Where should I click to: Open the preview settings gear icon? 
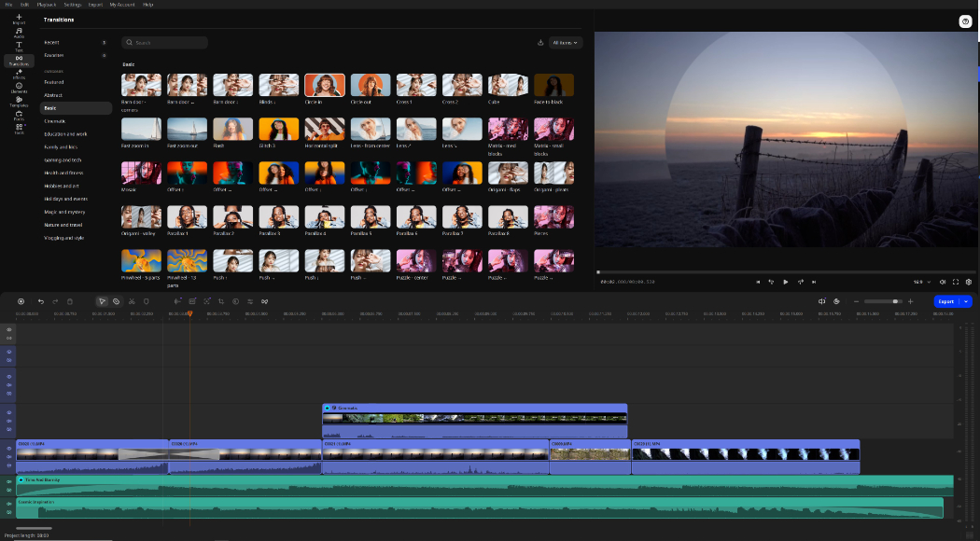tap(969, 282)
